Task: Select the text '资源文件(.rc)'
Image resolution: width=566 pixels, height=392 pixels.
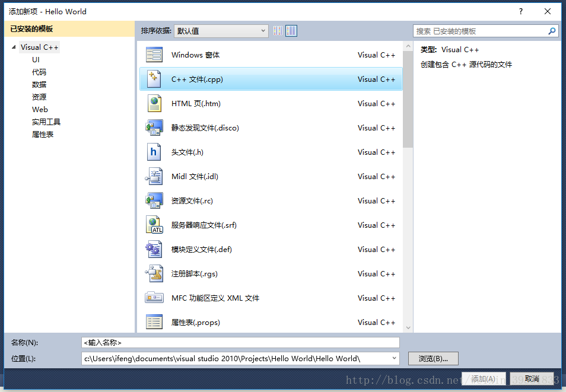Action: [x=192, y=200]
